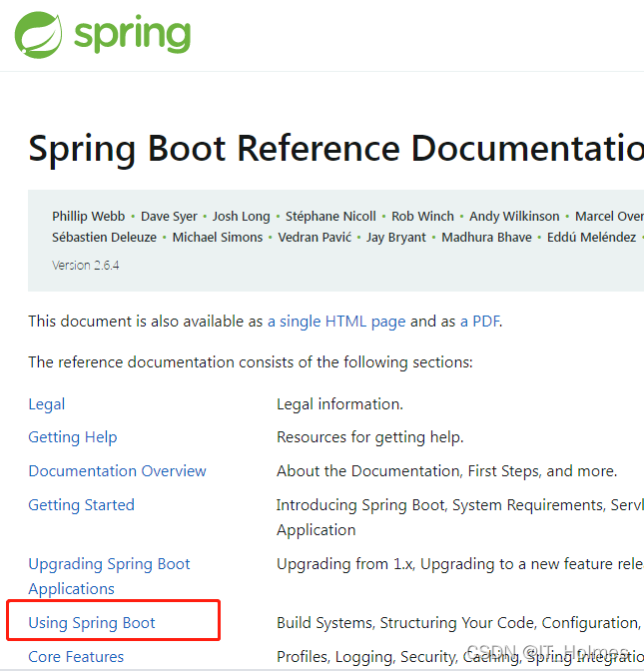The height and width of the screenshot is (671, 644).
Task: Open Upgrading Spring Boot Applications link
Action: 109,576
